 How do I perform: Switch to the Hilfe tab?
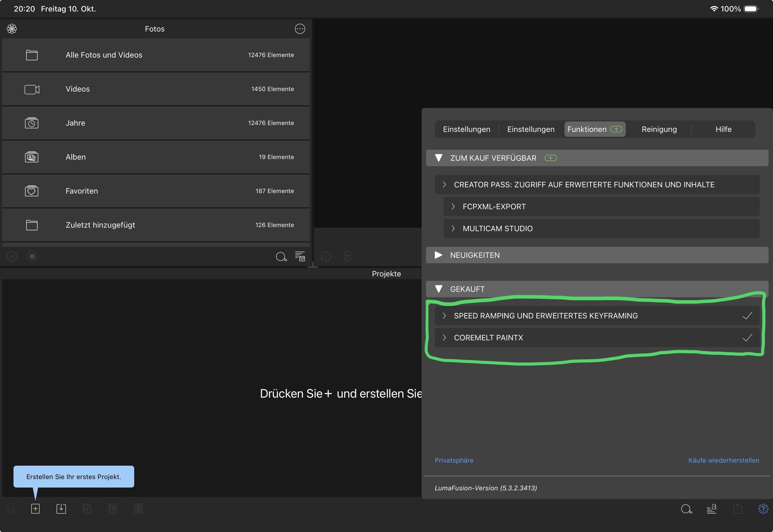coord(723,129)
